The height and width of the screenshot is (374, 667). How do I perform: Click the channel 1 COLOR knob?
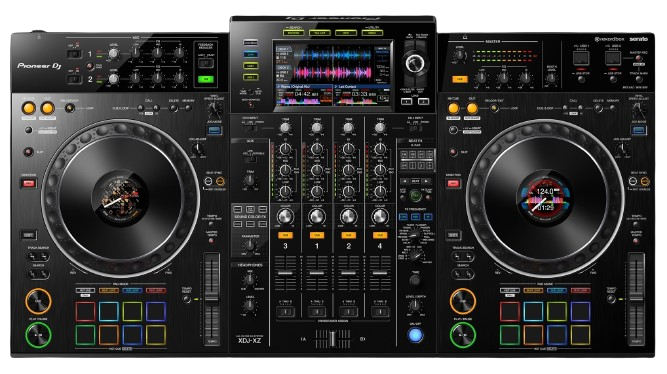(x=317, y=217)
